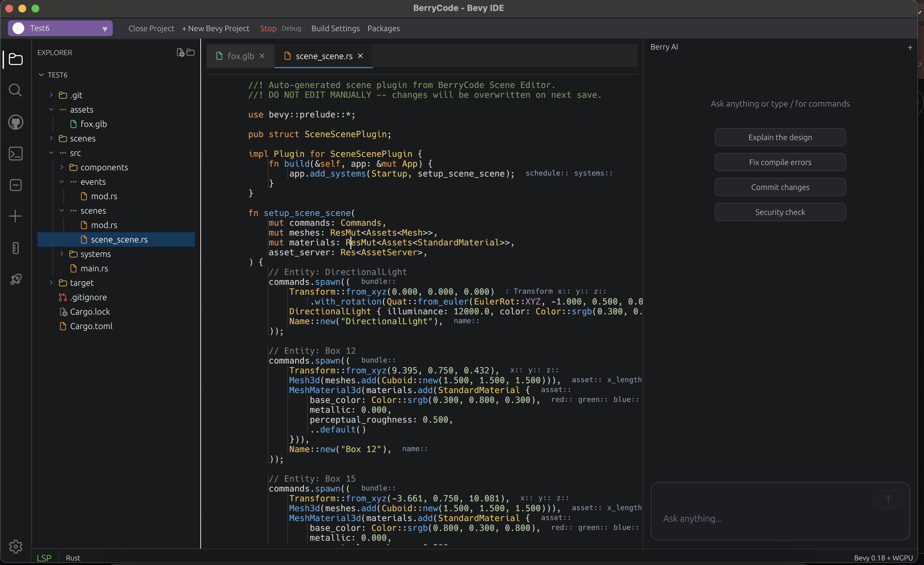Screen dimensions: 924x565
Task: Open the Settings gear icon
Action: (15, 547)
